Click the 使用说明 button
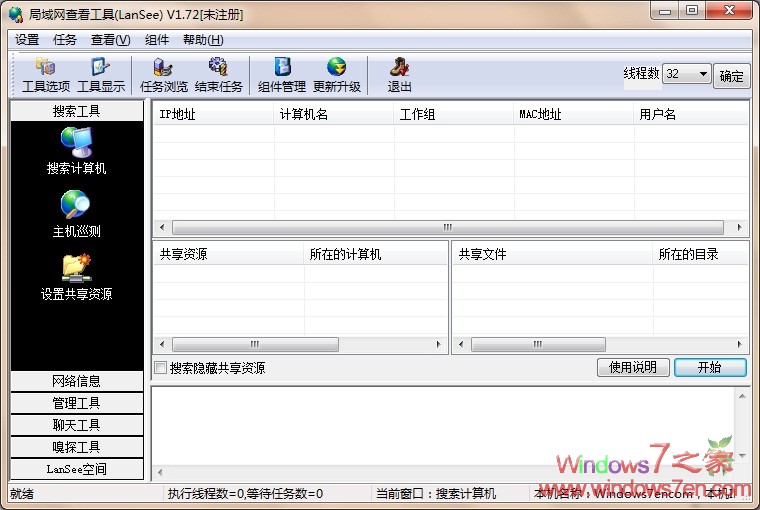This screenshot has height=510, width=760. 633,367
